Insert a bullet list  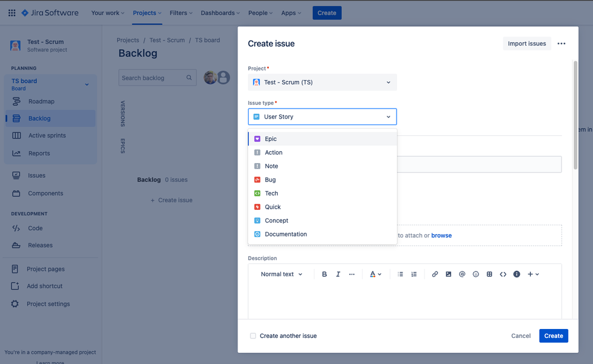point(400,274)
